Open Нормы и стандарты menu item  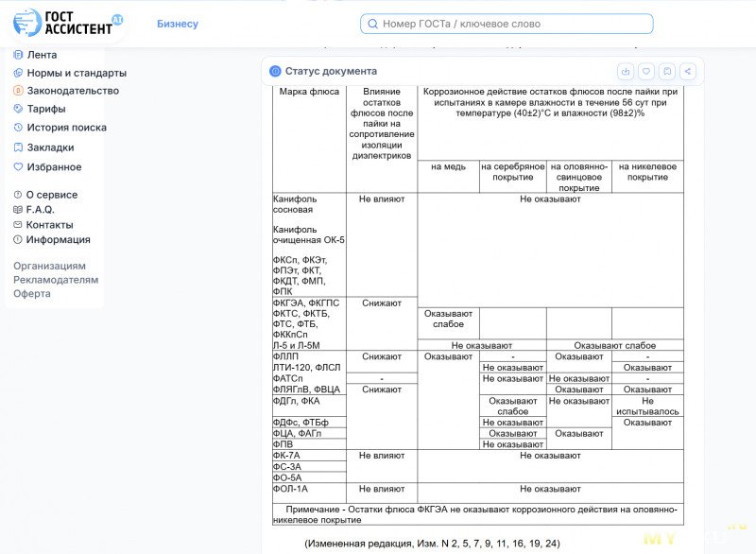pyautogui.click(x=76, y=73)
